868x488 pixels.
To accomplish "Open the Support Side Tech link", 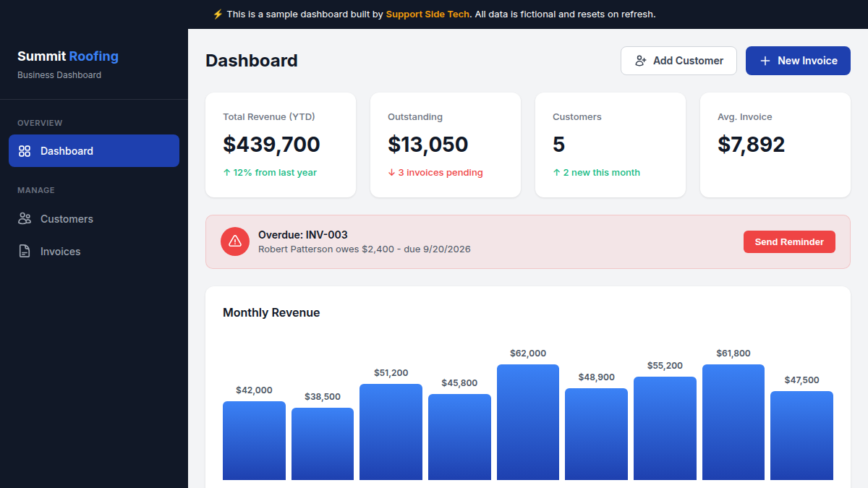I will 427,14.
